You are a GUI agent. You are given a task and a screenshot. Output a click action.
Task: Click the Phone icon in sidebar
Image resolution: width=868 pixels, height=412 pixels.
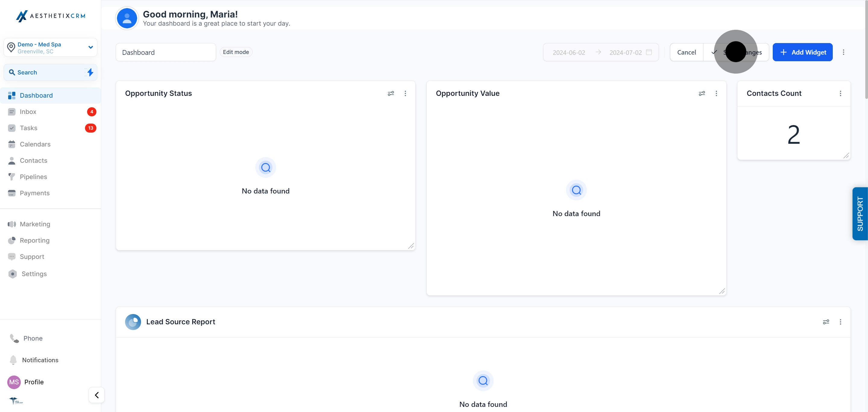[x=14, y=338]
